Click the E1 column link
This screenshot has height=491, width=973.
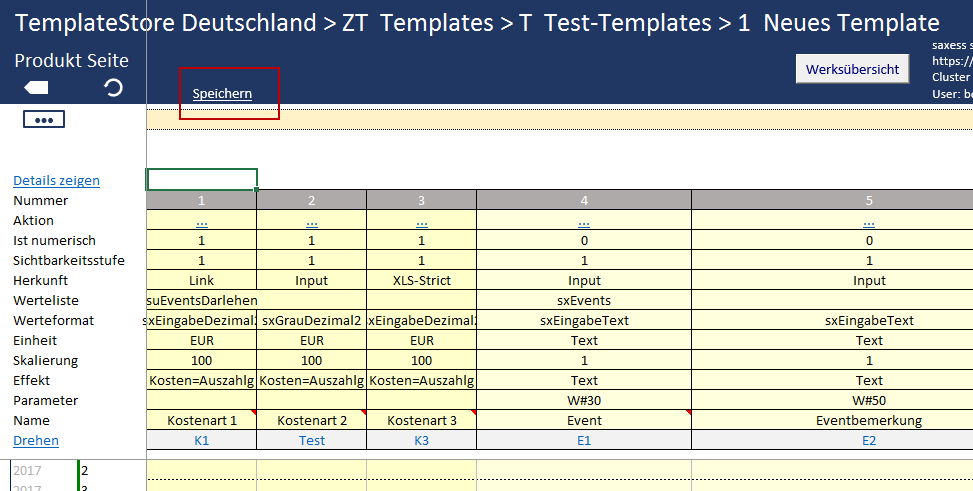point(584,441)
